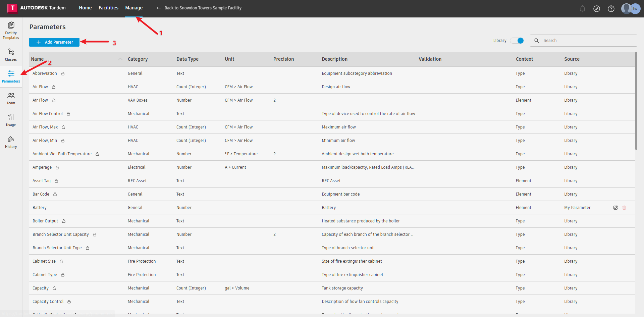
Task: Select the Air Flow, Min row name
Action: (x=45, y=141)
